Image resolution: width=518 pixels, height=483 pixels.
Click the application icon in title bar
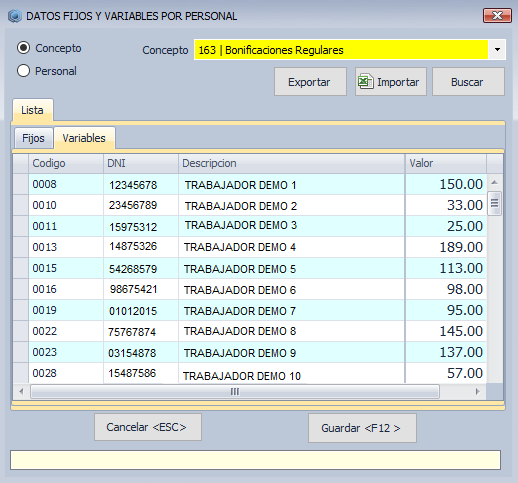[x=15, y=16]
